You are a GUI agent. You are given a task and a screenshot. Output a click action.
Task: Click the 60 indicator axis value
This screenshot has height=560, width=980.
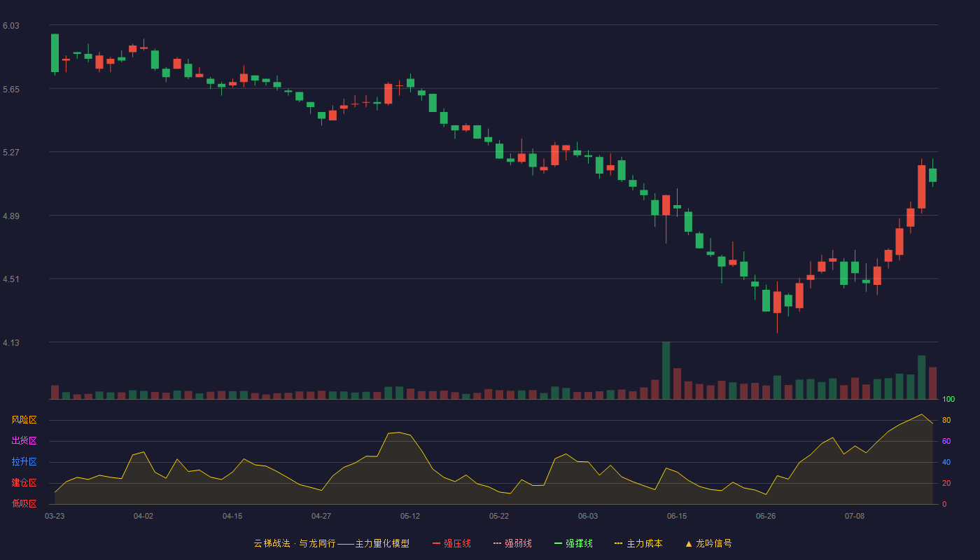point(946,441)
